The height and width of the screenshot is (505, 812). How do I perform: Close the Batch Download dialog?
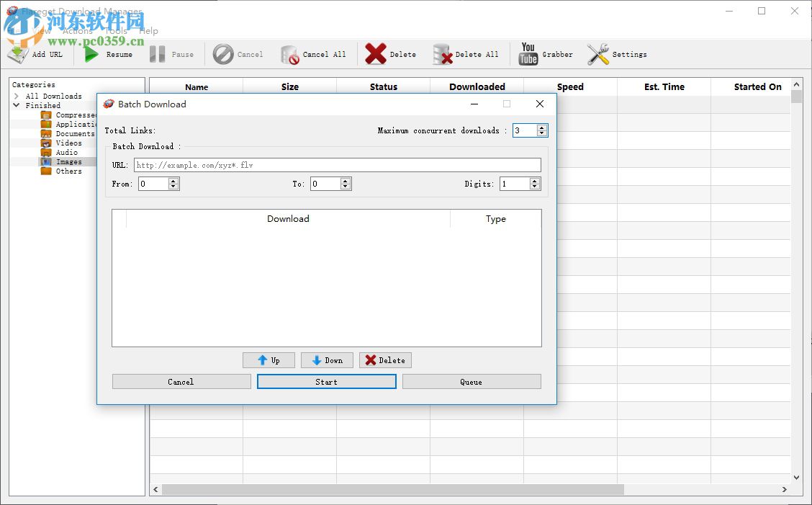click(x=540, y=104)
